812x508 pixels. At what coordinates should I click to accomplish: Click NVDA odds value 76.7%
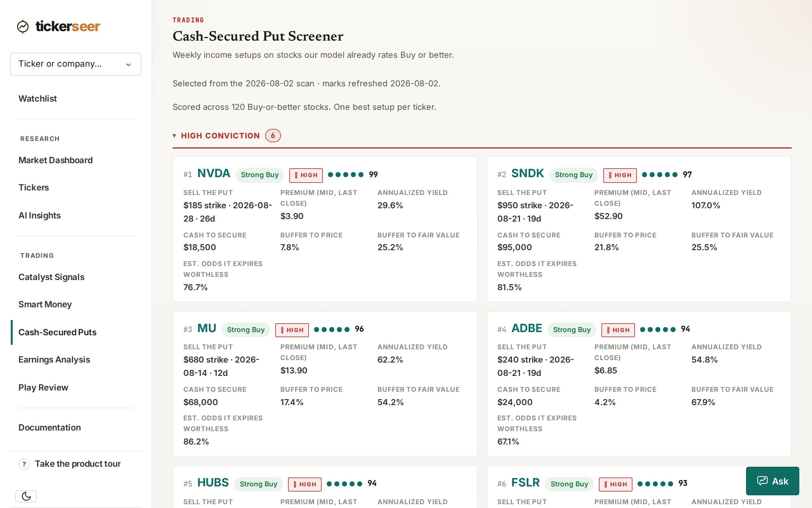point(195,287)
